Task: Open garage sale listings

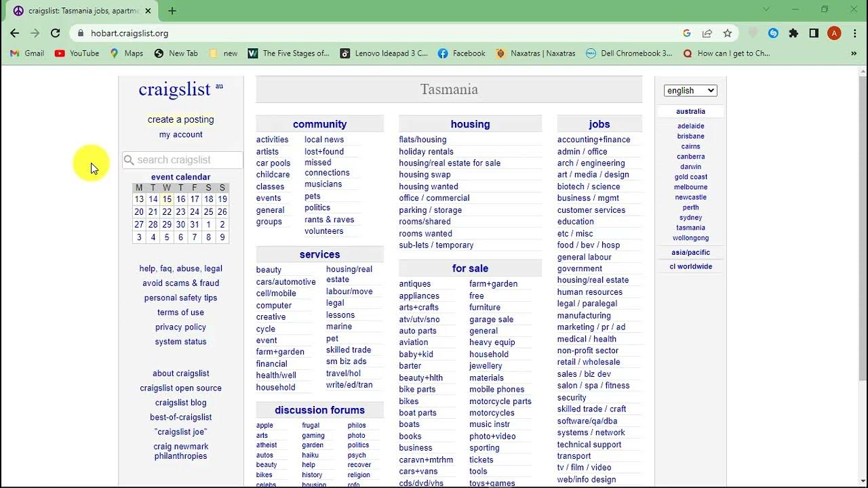Action: point(491,319)
